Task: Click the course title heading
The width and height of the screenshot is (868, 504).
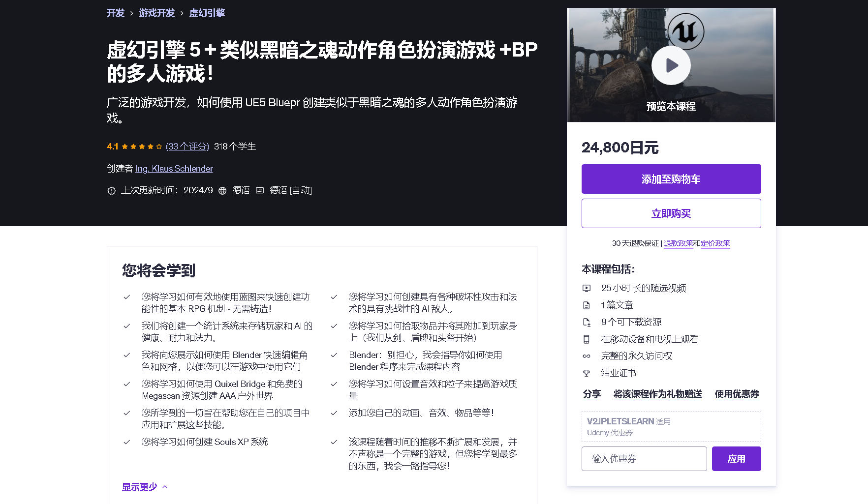Action: [x=322, y=61]
